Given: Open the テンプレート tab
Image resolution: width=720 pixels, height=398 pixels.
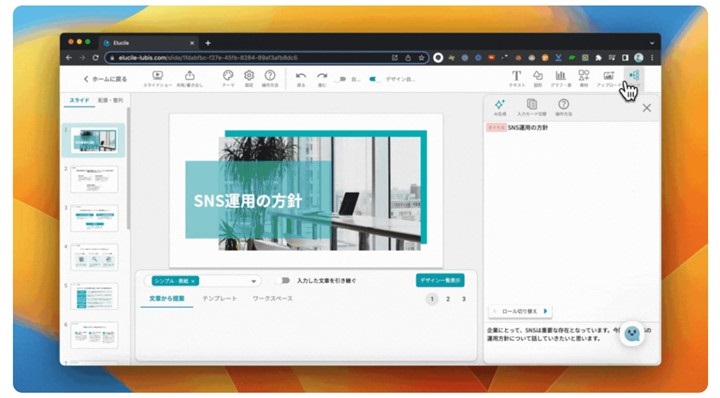Looking at the screenshot, I should (219, 299).
